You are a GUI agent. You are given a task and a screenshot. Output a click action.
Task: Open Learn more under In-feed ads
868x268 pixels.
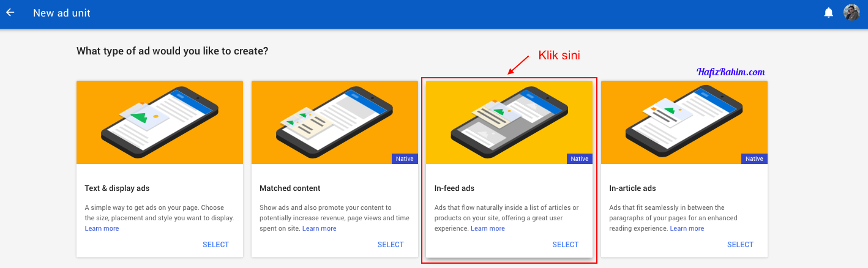click(x=488, y=229)
